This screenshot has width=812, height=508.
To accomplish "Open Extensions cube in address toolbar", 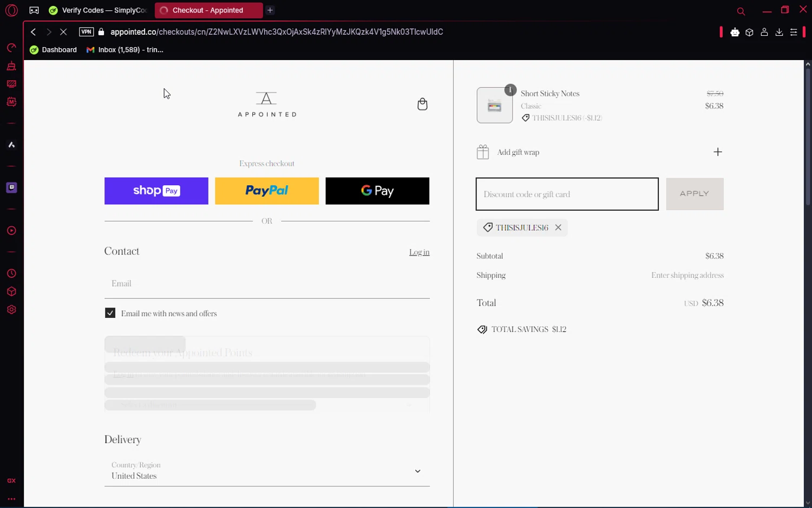I will tap(749, 32).
